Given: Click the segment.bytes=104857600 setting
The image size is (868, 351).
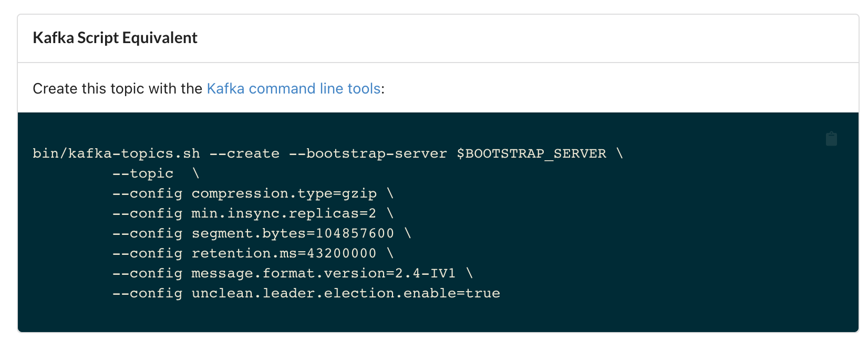Looking at the screenshot, I should click(x=293, y=233).
